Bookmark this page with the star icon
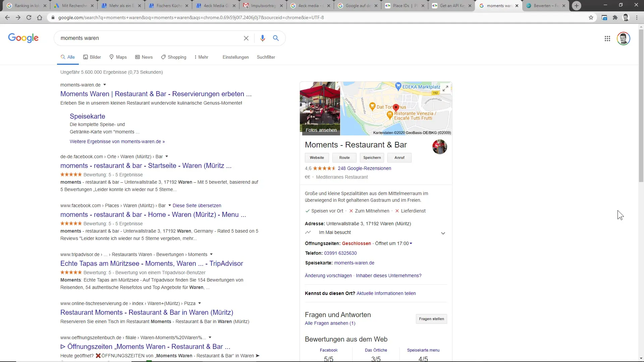644x362 pixels. pos(591,17)
